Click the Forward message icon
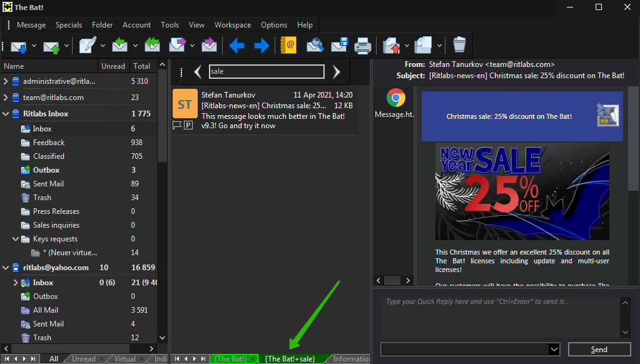 (x=178, y=45)
